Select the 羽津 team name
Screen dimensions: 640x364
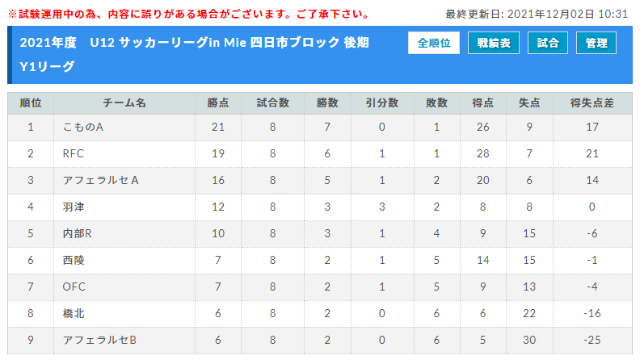click(74, 207)
